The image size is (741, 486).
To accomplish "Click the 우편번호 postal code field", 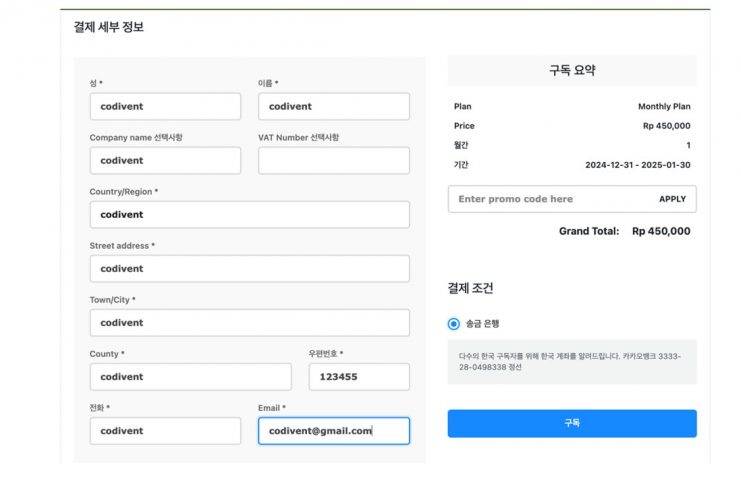I will [359, 377].
